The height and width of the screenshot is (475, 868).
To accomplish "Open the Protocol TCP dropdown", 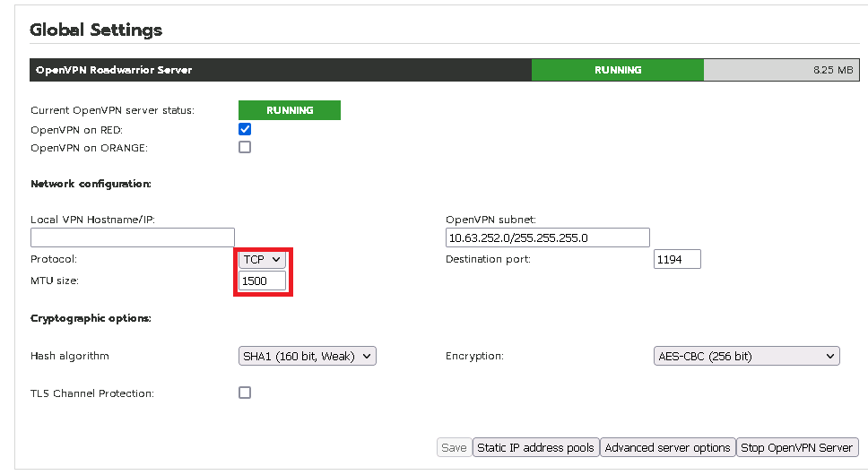I will click(x=263, y=259).
